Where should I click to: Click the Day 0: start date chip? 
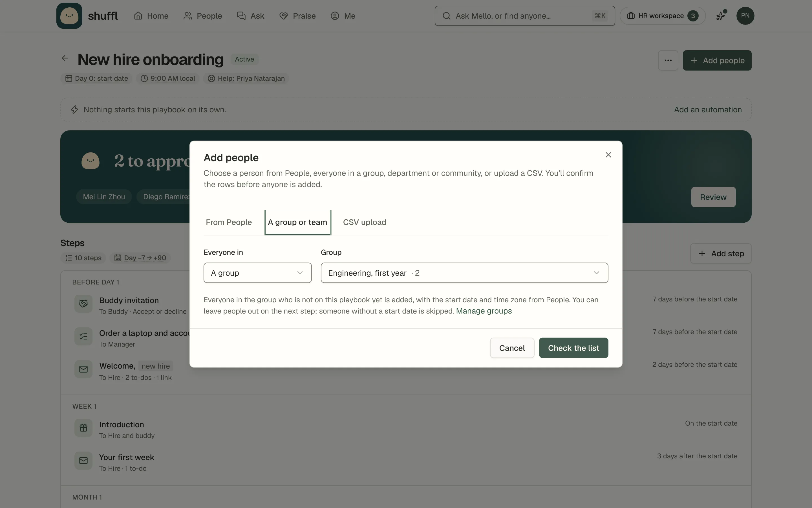coord(97,78)
